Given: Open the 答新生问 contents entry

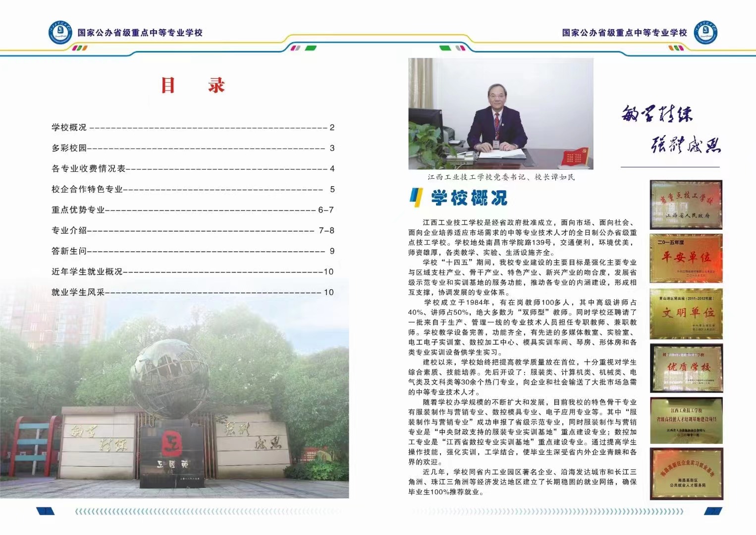Looking at the screenshot, I should (69, 251).
